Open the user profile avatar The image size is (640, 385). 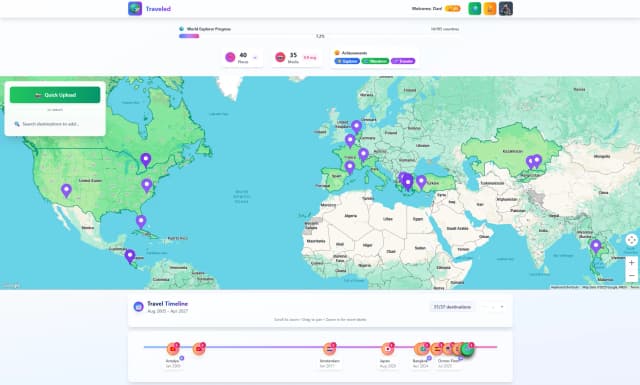coord(506,9)
